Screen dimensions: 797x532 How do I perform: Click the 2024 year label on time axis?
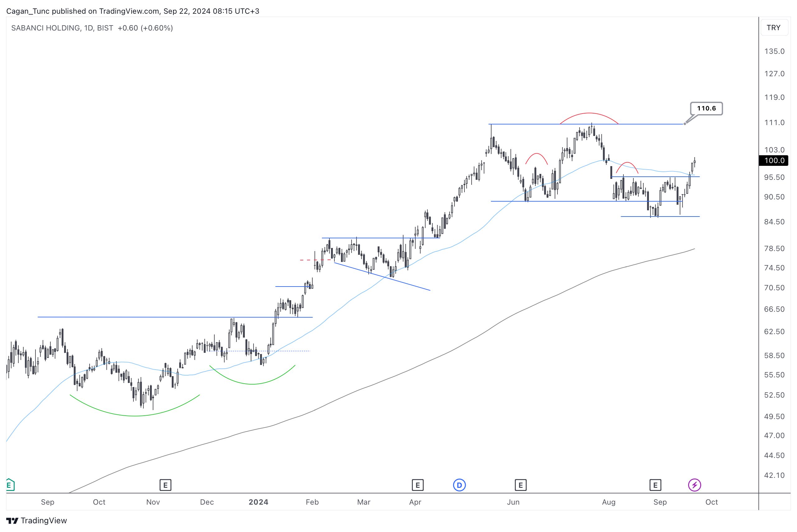(x=258, y=502)
